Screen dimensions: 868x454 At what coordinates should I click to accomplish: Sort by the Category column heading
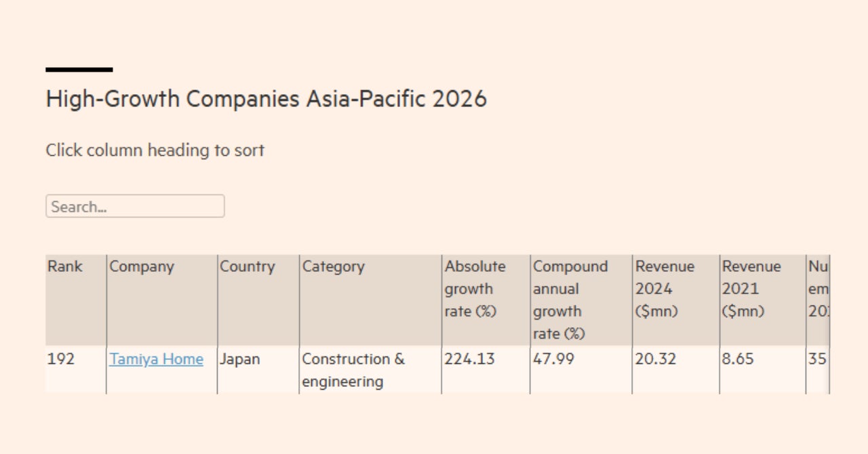334,267
